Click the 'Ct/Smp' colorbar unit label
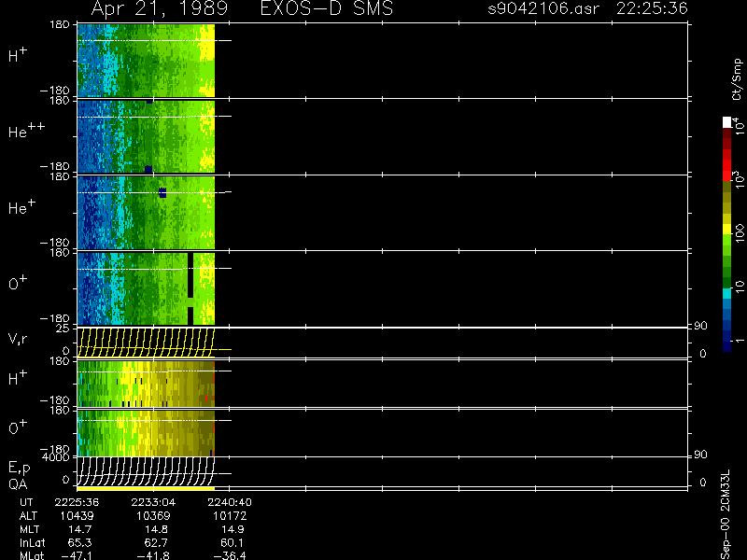 pos(737,79)
